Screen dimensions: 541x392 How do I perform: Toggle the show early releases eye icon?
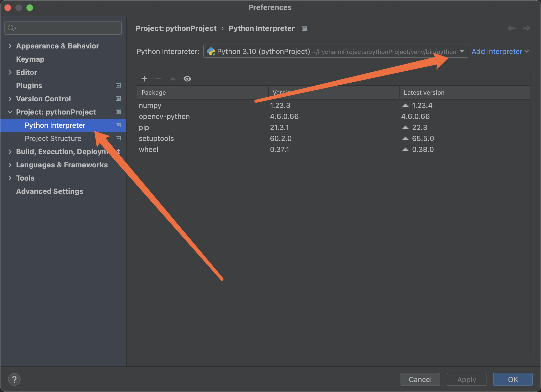tap(187, 79)
